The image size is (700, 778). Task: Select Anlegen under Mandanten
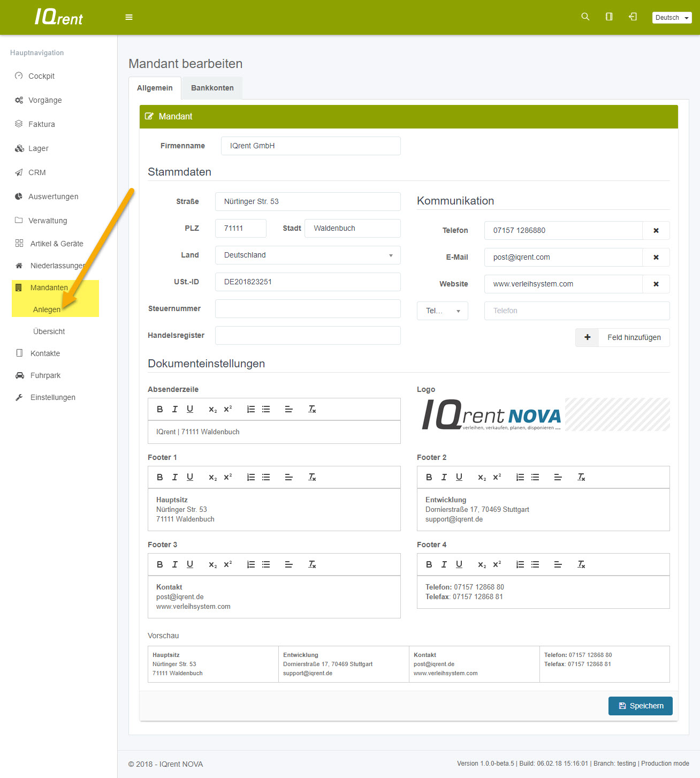[47, 309]
